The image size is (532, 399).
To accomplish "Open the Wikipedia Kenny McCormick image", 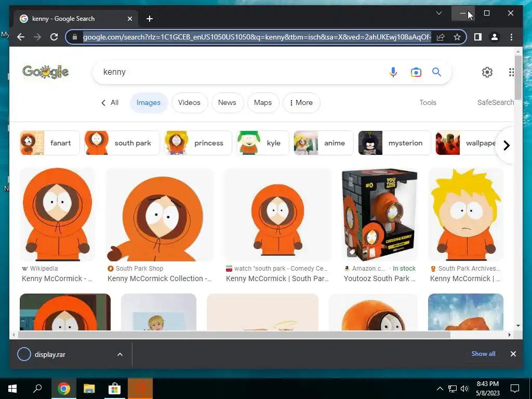I will tap(58, 215).
